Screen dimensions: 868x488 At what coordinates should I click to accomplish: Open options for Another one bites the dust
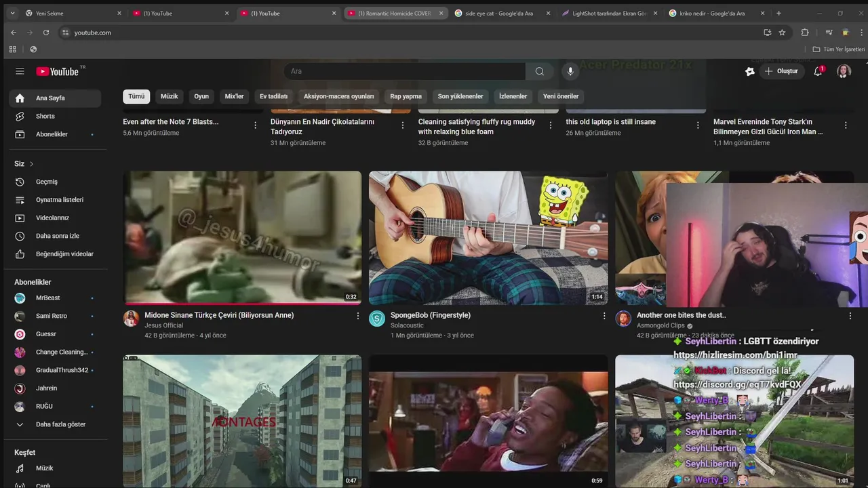[850, 316]
